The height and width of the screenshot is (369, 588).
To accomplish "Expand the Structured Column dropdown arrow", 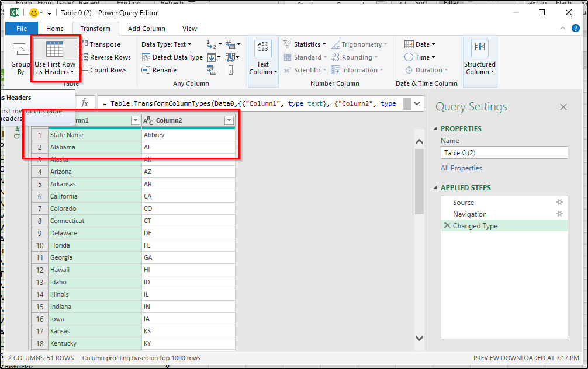I will (x=492, y=72).
